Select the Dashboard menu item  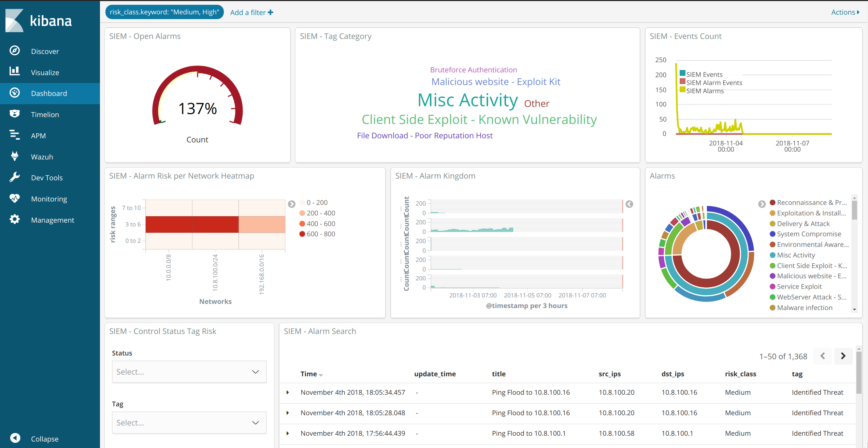pyautogui.click(x=49, y=93)
